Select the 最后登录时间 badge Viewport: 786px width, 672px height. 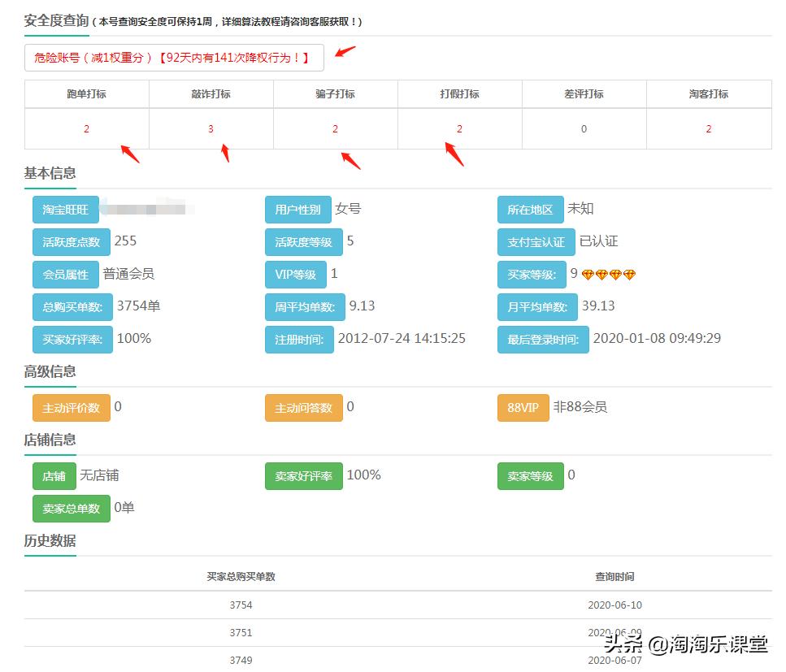pyautogui.click(x=543, y=338)
